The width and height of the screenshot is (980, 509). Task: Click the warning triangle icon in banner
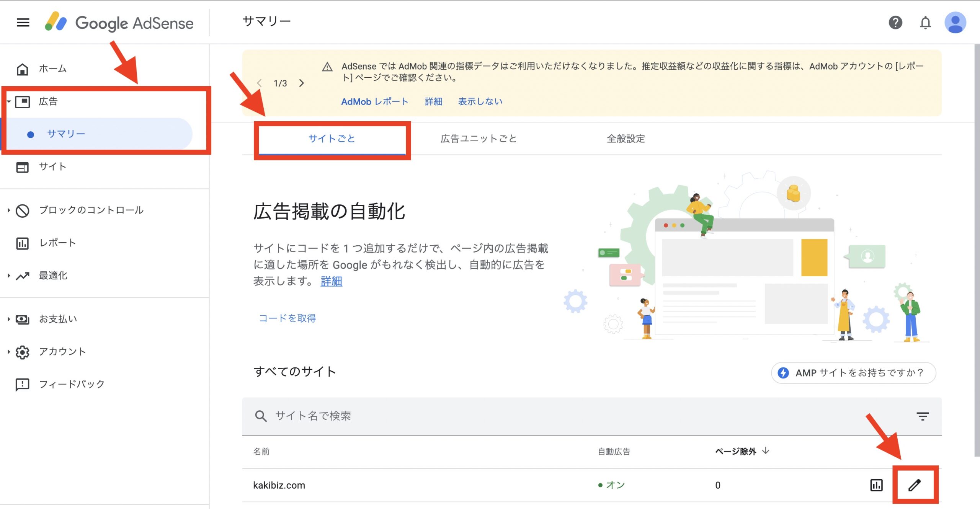(x=327, y=67)
